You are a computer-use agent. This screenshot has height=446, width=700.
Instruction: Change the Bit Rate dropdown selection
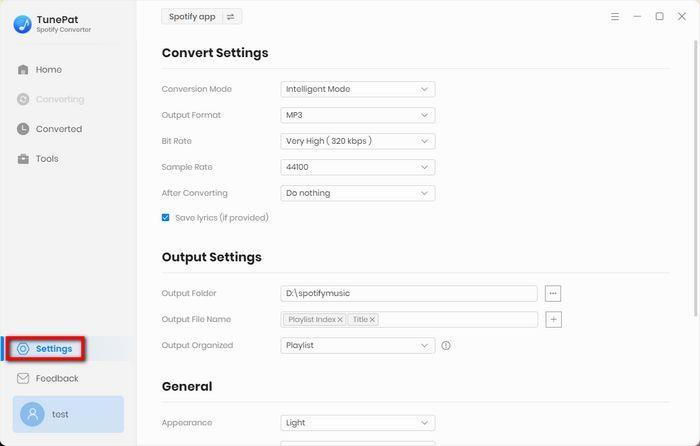coord(357,141)
